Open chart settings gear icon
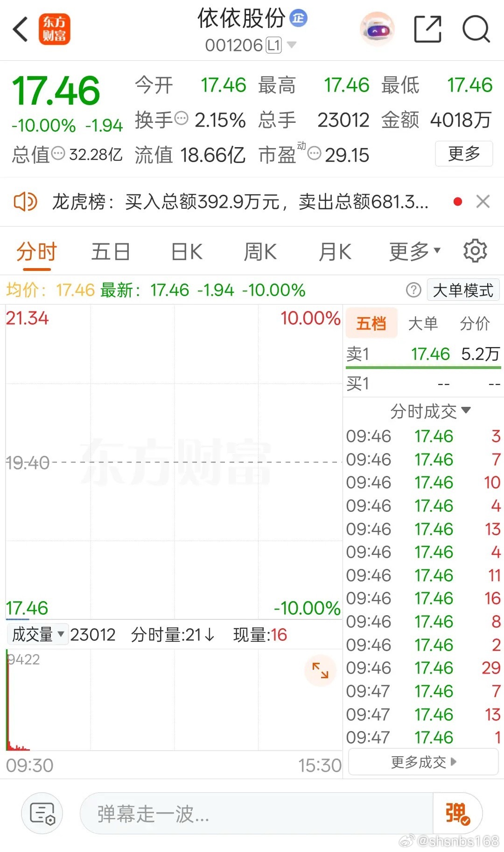The width and height of the screenshot is (504, 852). [475, 251]
